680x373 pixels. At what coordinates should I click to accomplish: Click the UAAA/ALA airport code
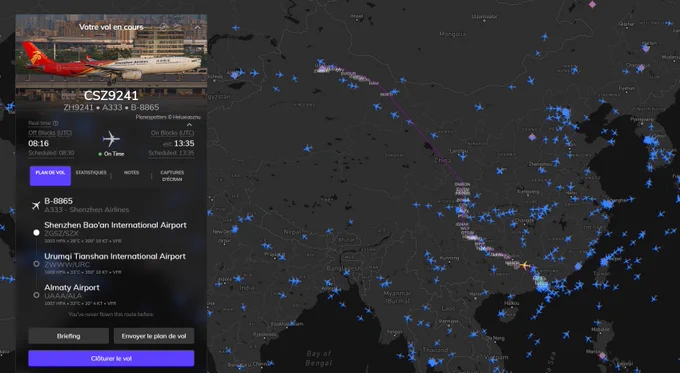64,296
